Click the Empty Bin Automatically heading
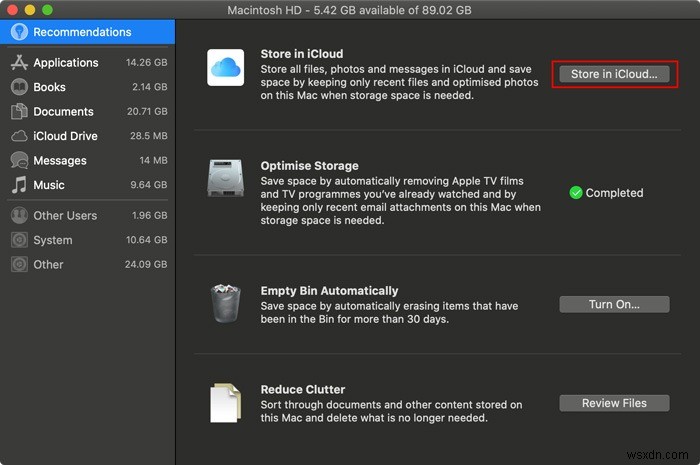The height and width of the screenshot is (465, 700). (329, 291)
